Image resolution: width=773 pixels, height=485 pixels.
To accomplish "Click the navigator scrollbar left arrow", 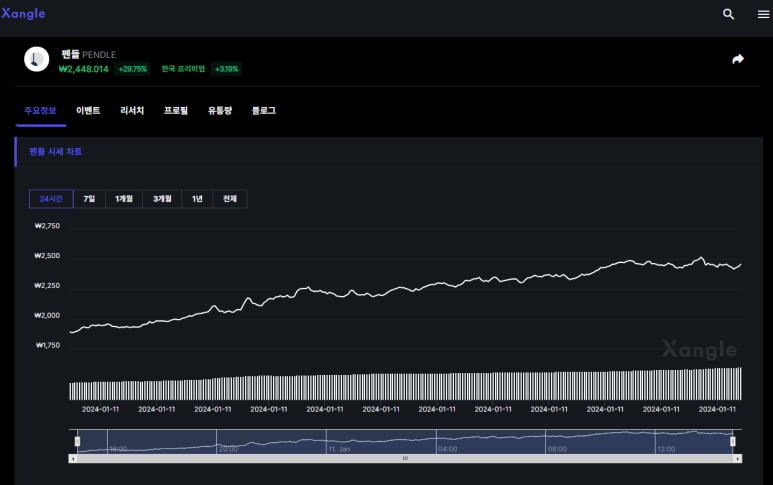I will tap(73, 458).
